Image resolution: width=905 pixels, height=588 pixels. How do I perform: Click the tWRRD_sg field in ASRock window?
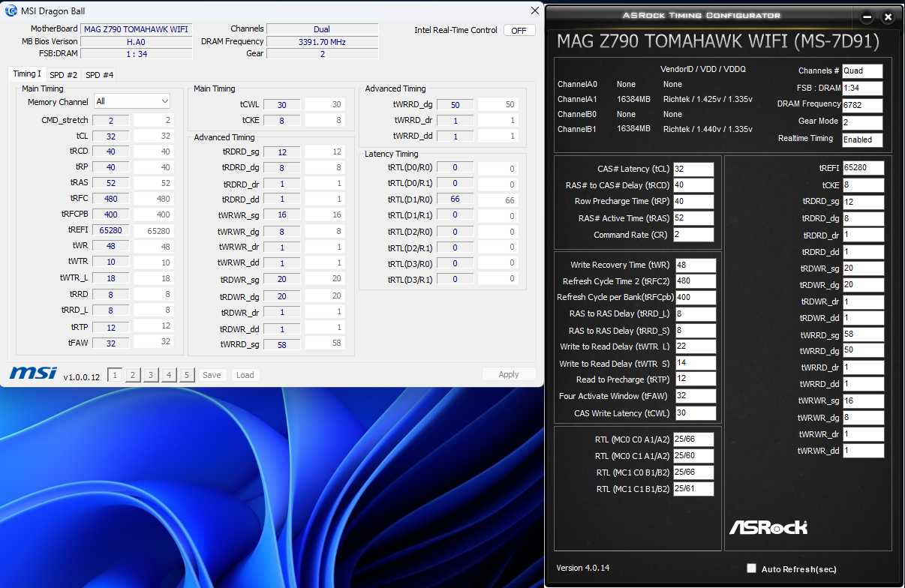pyautogui.click(x=863, y=335)
